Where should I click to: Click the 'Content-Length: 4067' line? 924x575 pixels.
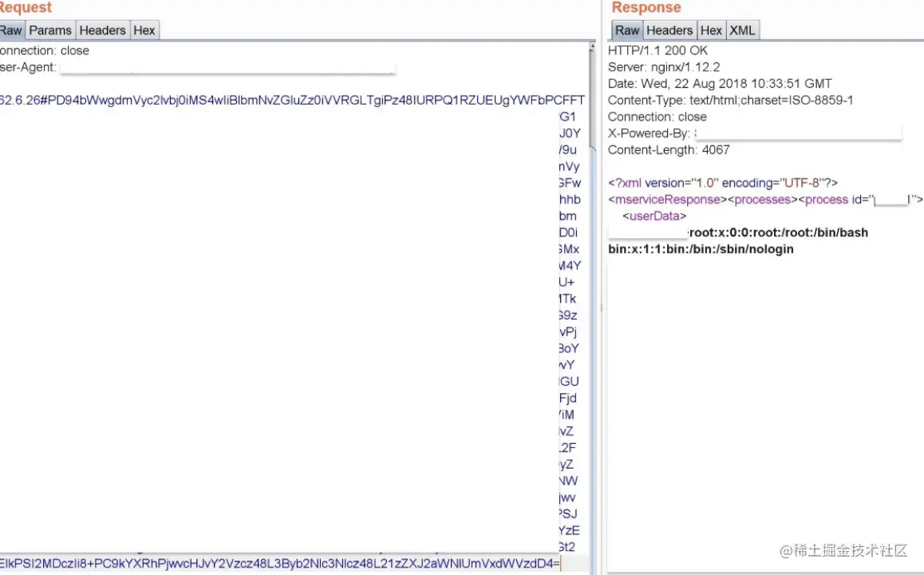point(669,150)
